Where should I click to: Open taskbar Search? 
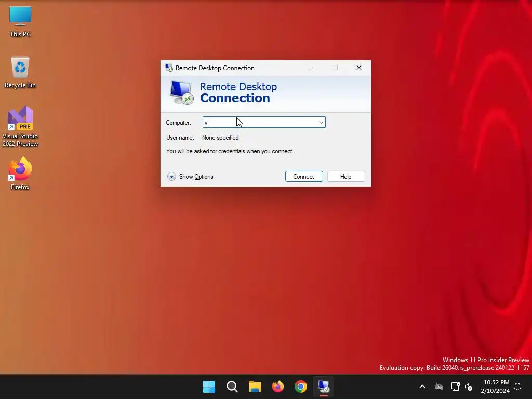pyautogui.click(x=232, y=387)
